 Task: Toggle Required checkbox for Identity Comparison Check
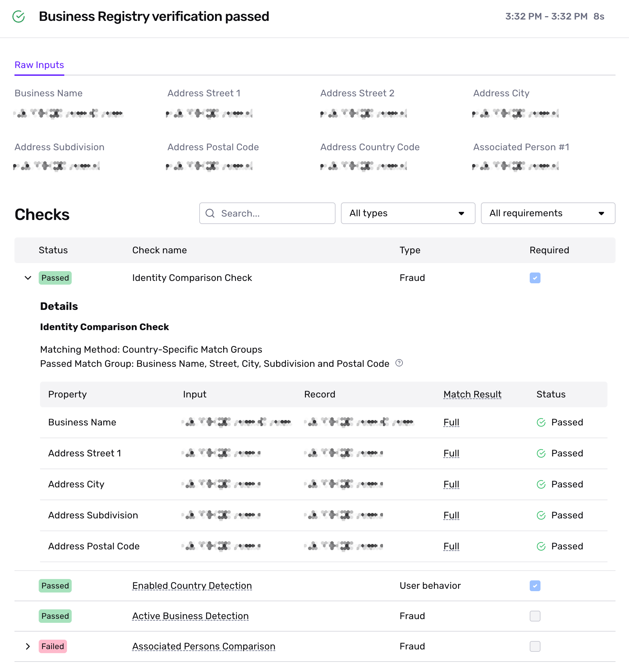pyautogui.click(x=535, y=278)
